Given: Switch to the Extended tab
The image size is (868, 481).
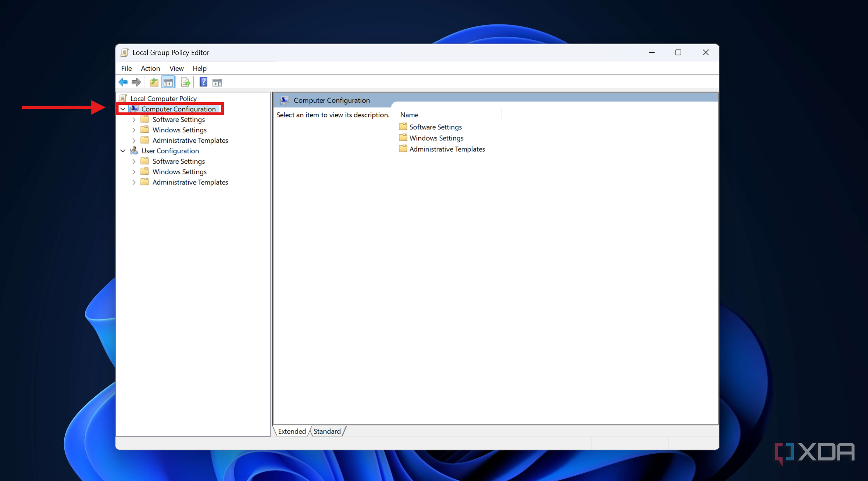Looking at the screenshot, I should coord(292,431).
